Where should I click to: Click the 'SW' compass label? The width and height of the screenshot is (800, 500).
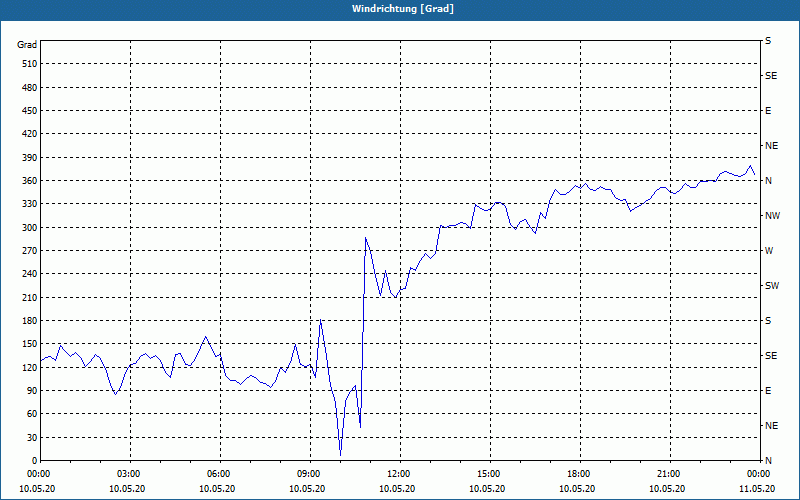(x=772, y=286)
